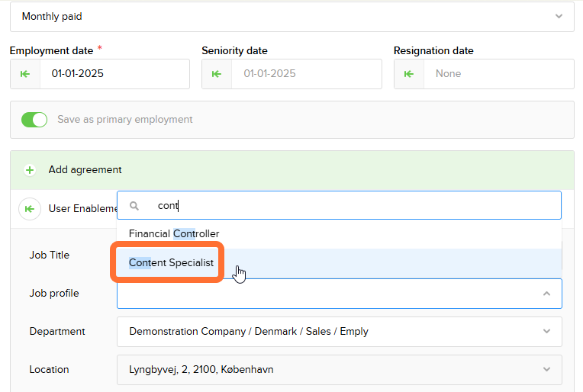Click Resignation date field showing None

pos(498,74)
